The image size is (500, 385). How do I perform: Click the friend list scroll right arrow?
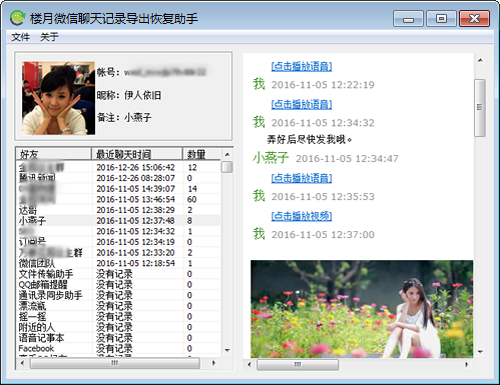pos(214,363)
